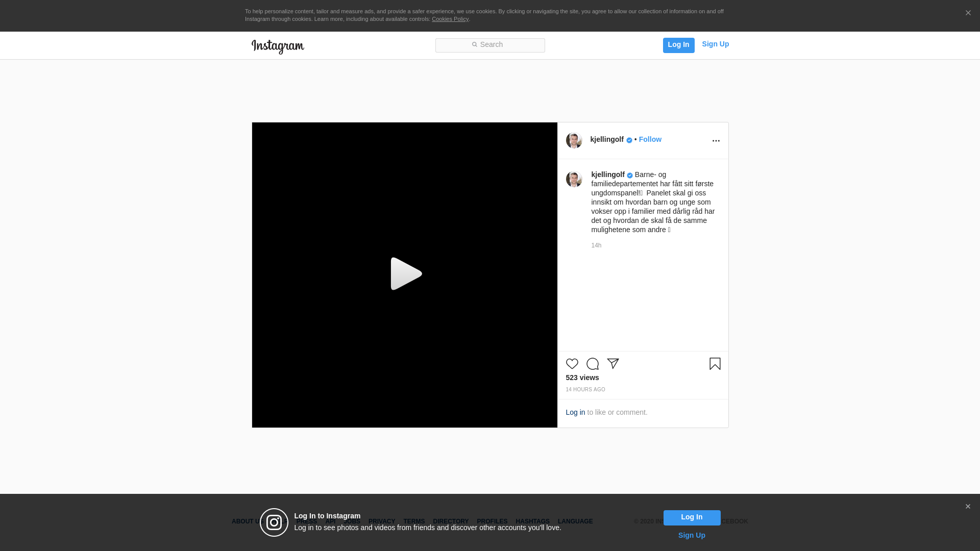Click the 523 views count
The width and height of the screenshot is (980, 551).
point(582,378)
